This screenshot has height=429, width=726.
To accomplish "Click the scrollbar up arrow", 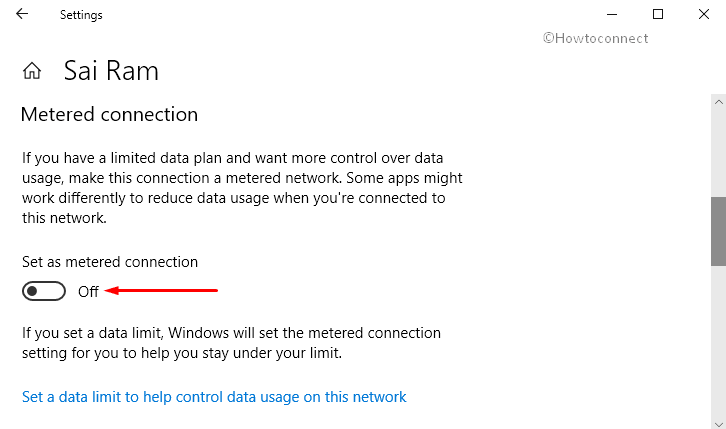I will pyautogui.click(x=719, y=102).
